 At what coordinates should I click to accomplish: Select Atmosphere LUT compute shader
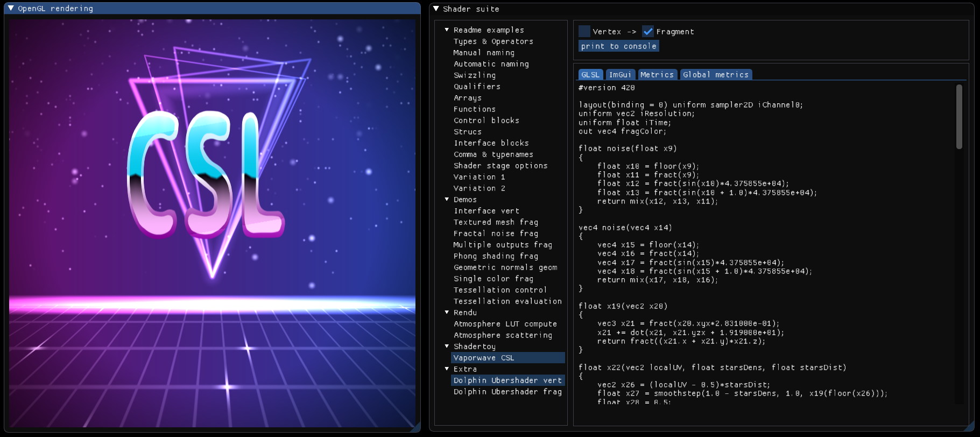tap(505, 324)
